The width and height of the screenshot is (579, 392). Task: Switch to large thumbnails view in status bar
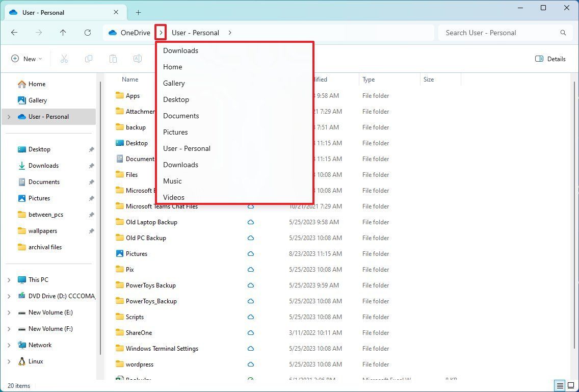[x=571, y=386]
